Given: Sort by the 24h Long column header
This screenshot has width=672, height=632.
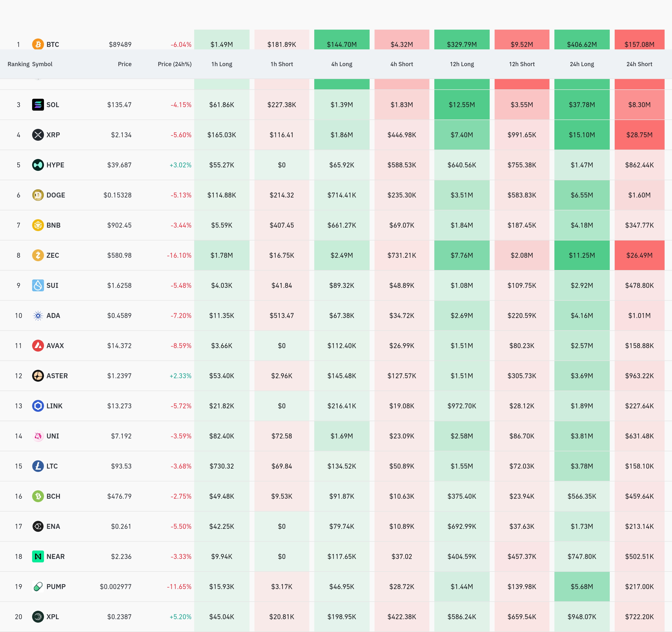Looking at the screenshot, I should pos(582,64).
